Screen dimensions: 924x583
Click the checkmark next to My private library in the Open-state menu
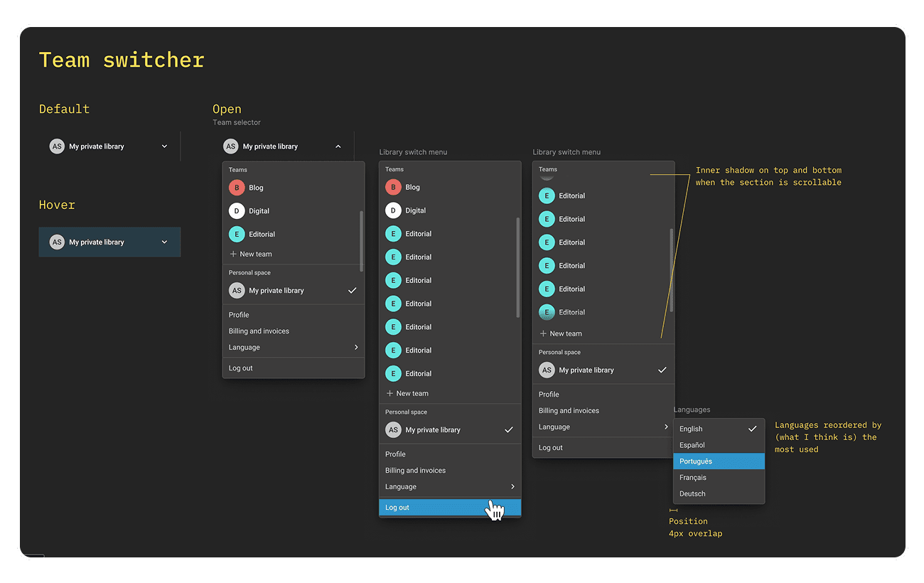[x=352, y=291]
